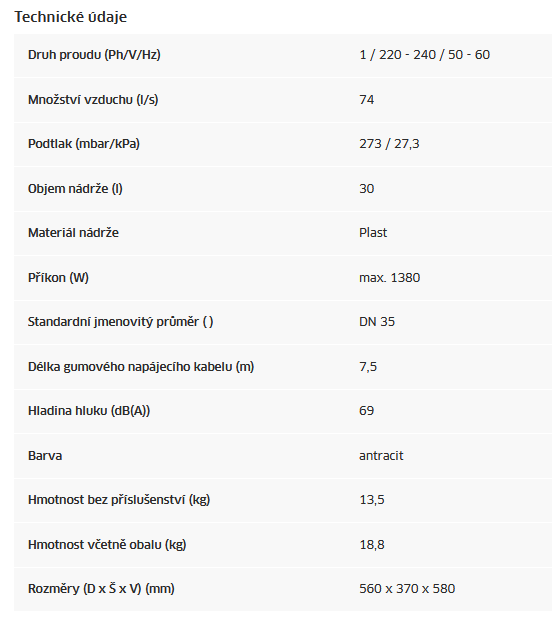Click the max. 1380 power value

389,278
